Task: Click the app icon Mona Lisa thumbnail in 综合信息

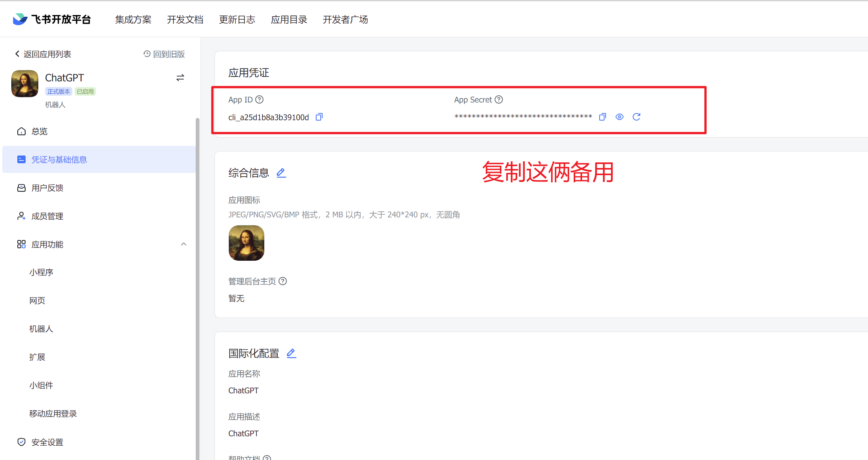Action: coord(247,243)
